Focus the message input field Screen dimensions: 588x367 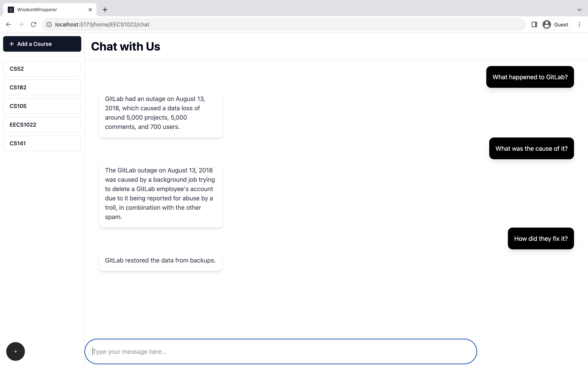click(x=281, y=351)
